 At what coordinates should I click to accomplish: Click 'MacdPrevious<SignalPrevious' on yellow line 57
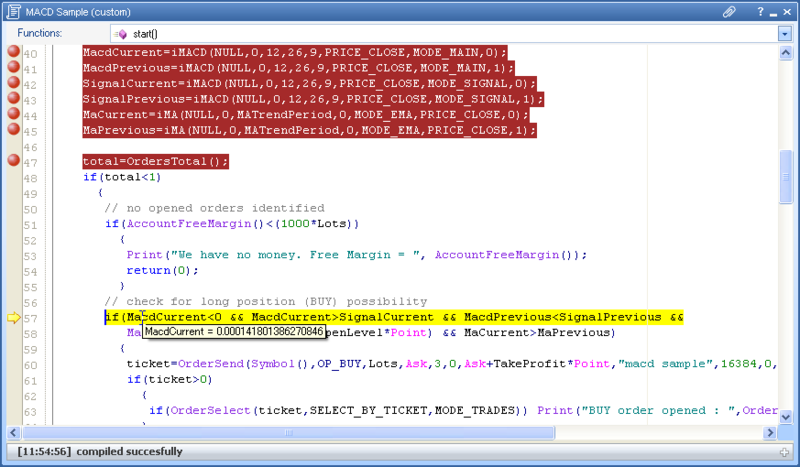tap(562, 317)
